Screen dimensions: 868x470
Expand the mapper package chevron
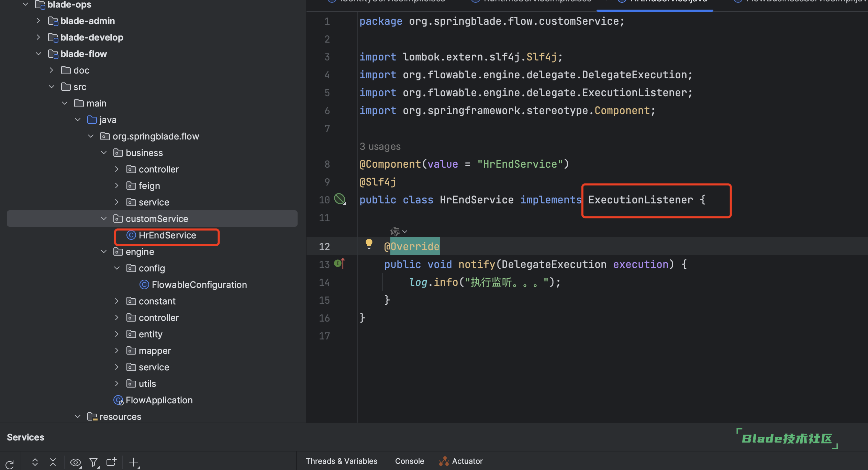click(116, 351)
